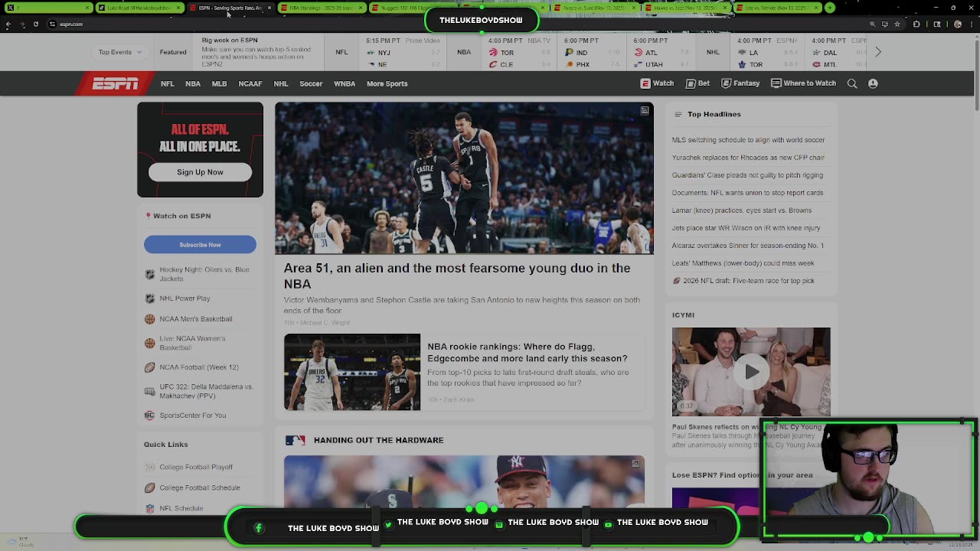Click the expand icon on the Spurs hero image

[645, 111]
